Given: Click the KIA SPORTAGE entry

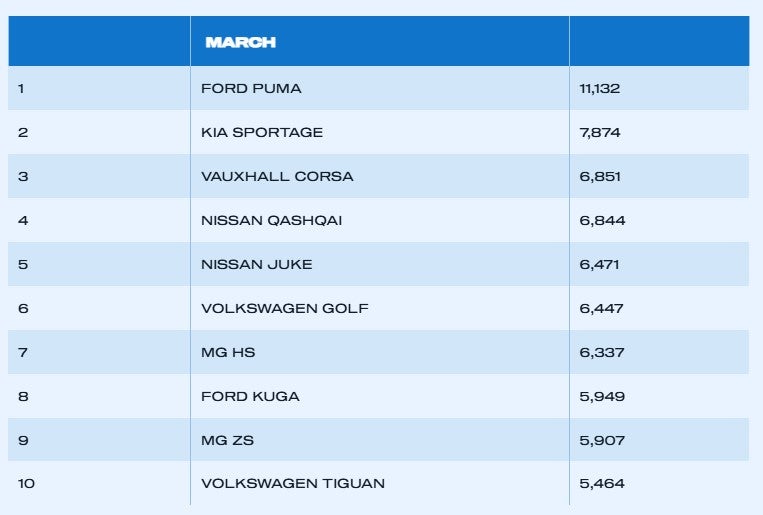Looking at the screenshot, I should point(262,132).
